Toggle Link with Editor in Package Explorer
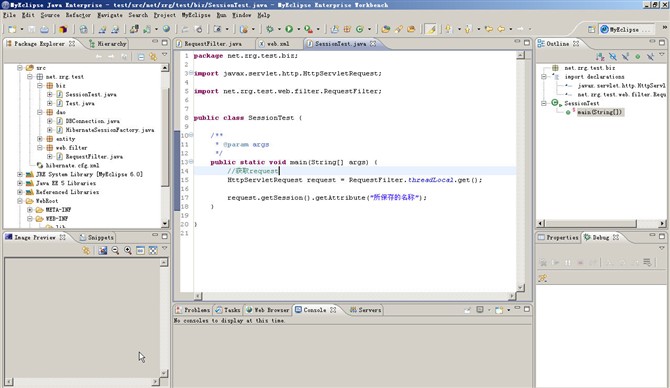 click(x=153, y=57)
